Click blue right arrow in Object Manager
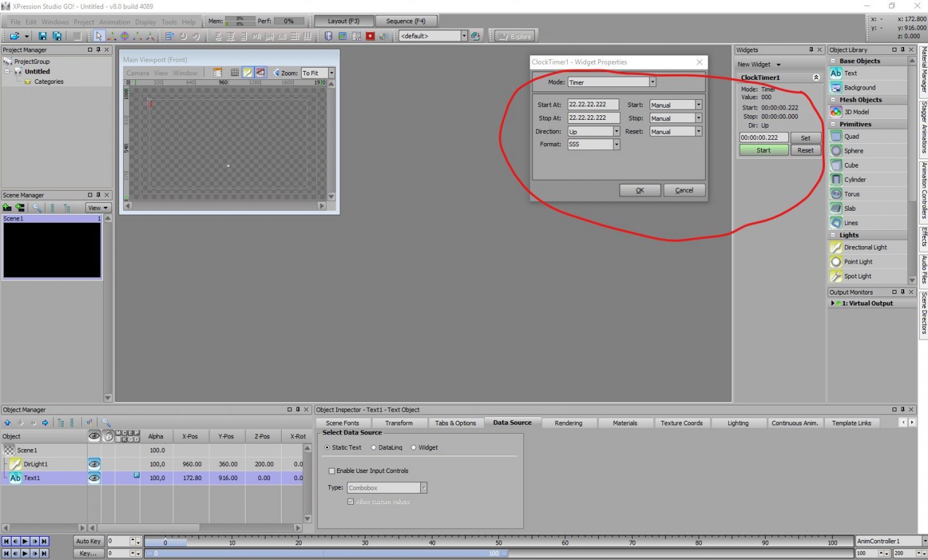The width and height of the screenshot is (928, 560). 45,423
